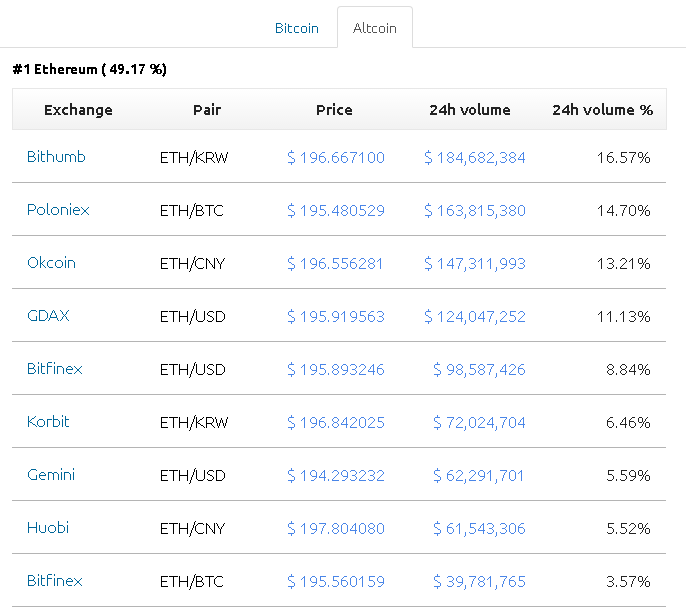
Task: Switch to the Bitcoin tab
Action: (x=297, y=28)
